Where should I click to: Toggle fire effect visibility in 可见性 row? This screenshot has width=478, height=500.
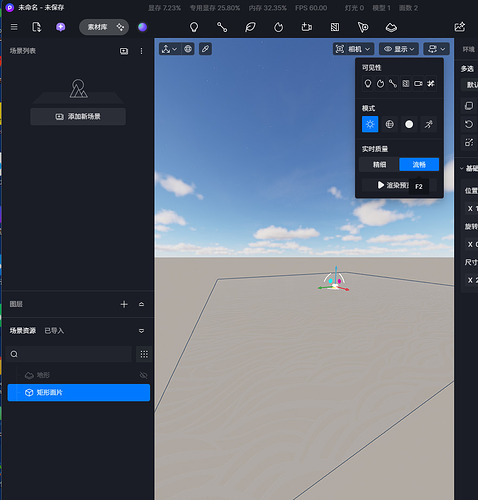click(380, 83)
